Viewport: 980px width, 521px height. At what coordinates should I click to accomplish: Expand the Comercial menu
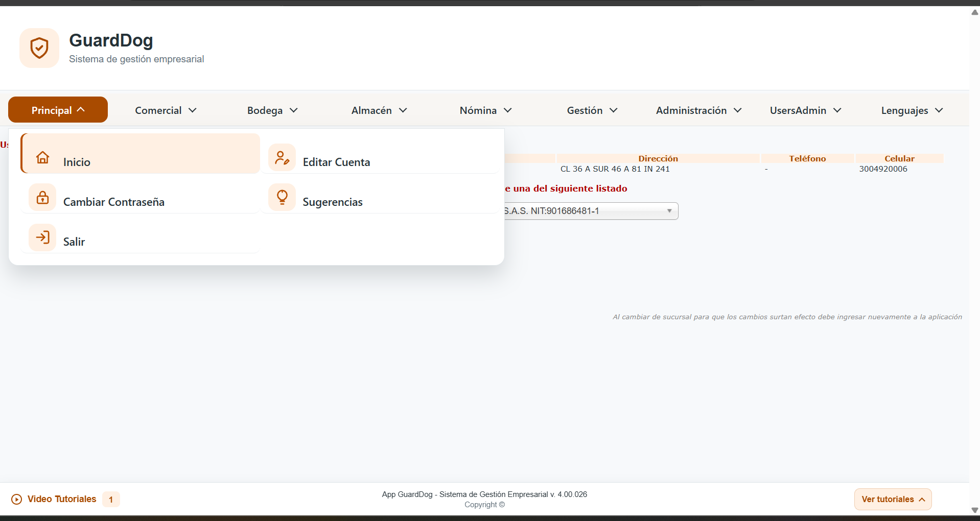coord(166,110)
